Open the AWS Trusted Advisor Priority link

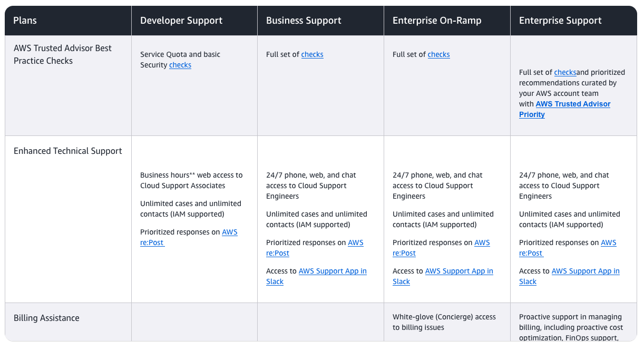(573, 104)
